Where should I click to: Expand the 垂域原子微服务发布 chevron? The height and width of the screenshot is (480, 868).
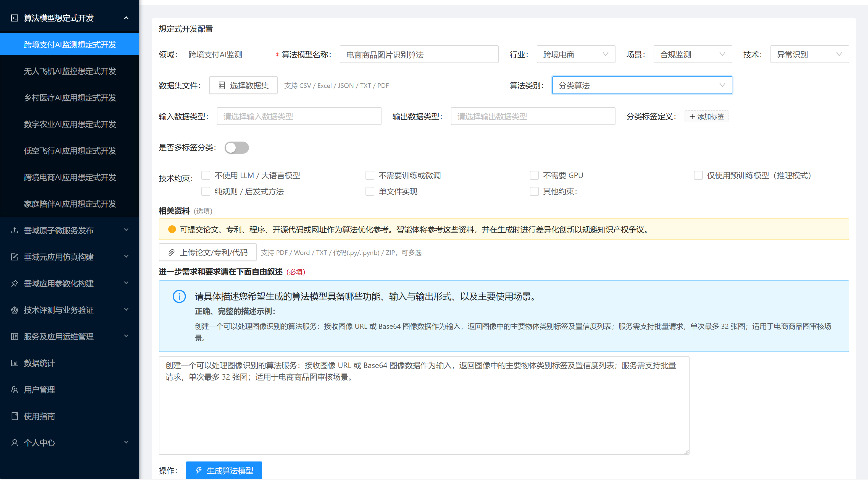(126, 230)
